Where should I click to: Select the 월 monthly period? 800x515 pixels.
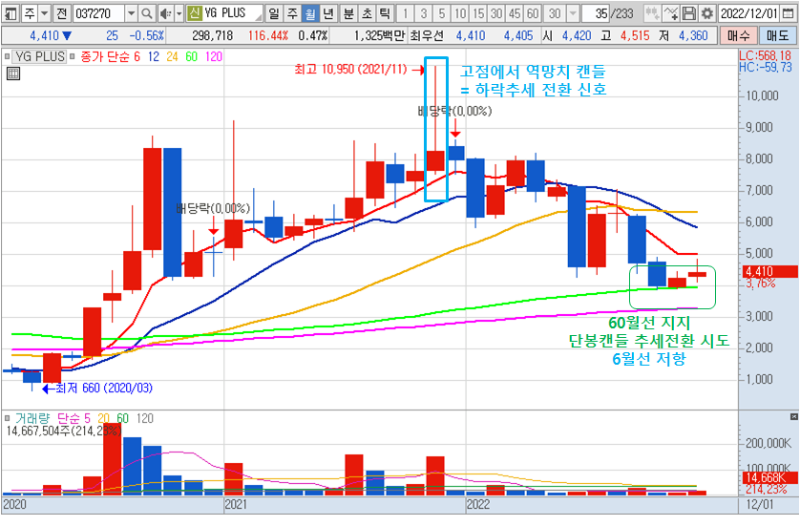[x=310, y=13]
